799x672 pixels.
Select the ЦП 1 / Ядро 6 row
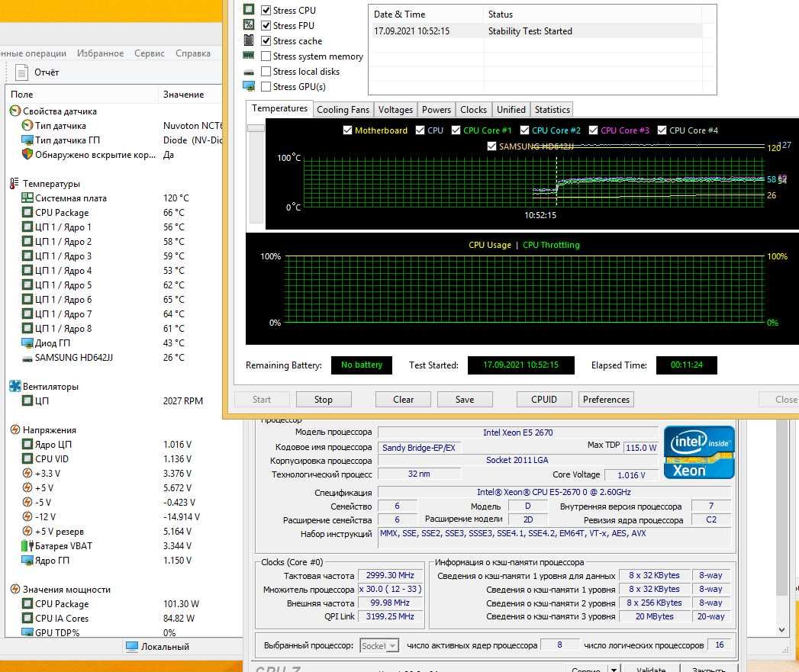(x=114, y=299)
